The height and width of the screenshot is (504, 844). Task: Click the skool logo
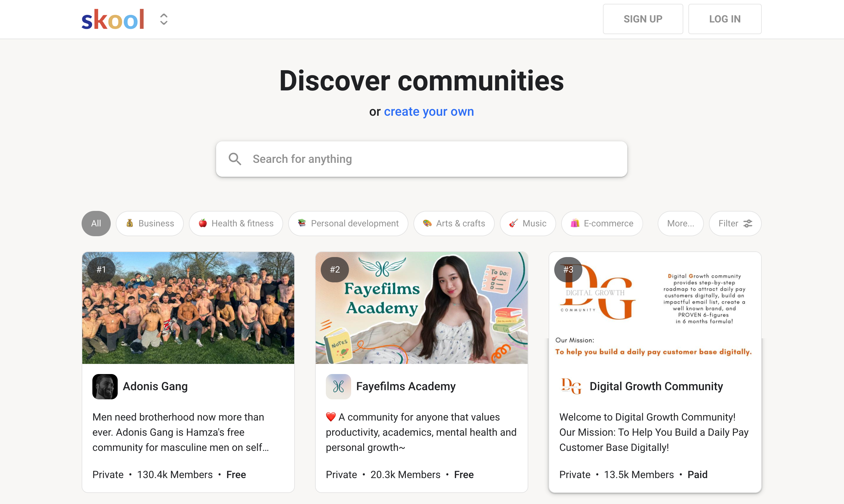pyautogui.click(x=113, y=19)
